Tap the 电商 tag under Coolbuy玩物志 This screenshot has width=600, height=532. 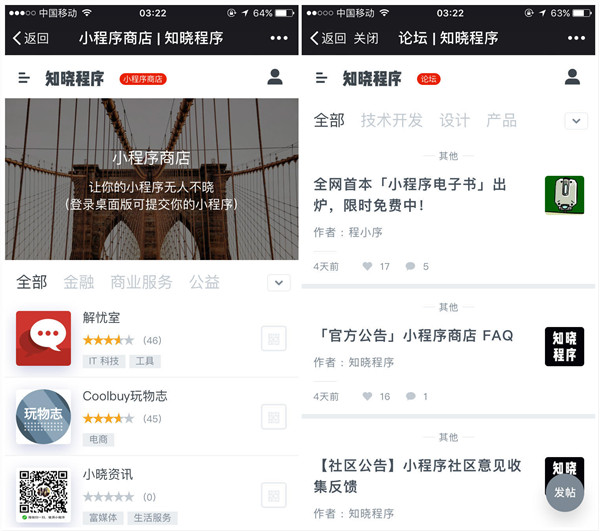point(98,439)
